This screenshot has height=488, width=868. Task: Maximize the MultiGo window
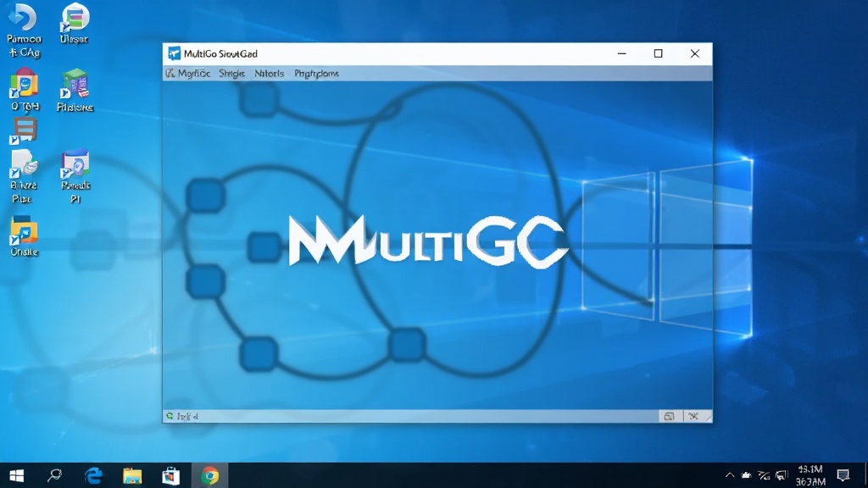(658, 53)
